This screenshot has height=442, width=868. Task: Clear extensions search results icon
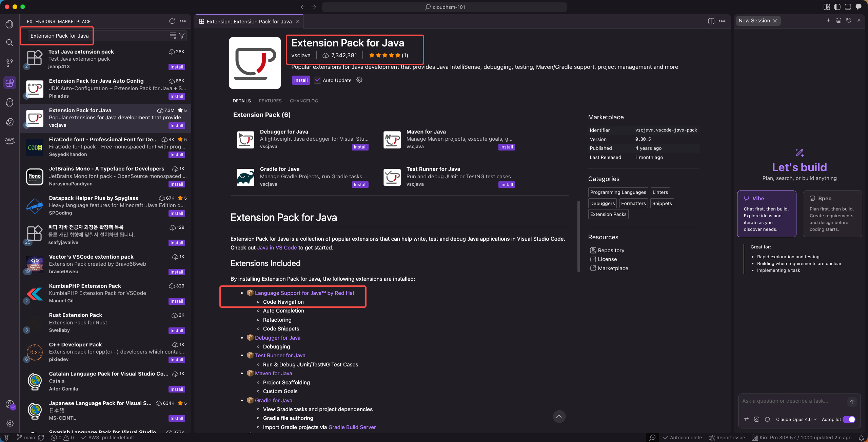point(173,36)
